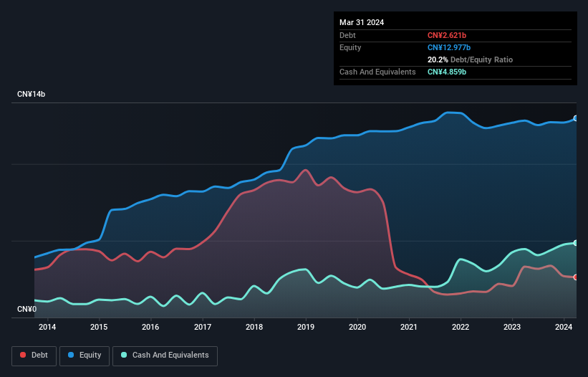Viewport: 588px width, 377px height.
Task: Click the teal dot in legend
Action: [x=124, y=355]
